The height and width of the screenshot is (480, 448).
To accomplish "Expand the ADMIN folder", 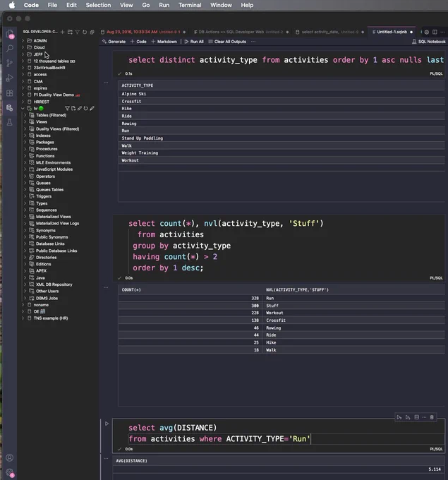I will point(23,40).
